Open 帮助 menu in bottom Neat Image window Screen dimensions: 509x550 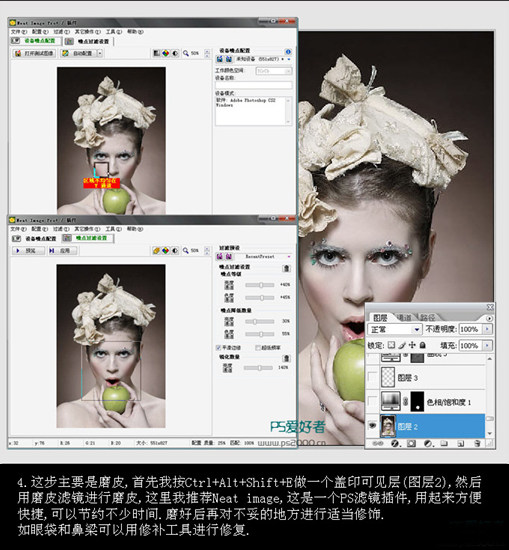pyautogui.click(x=135, y=229)
